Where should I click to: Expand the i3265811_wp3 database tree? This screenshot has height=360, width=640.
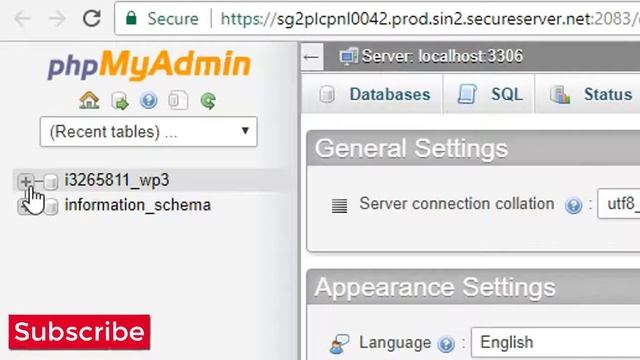pyautogui.click(x=25, y=181)
